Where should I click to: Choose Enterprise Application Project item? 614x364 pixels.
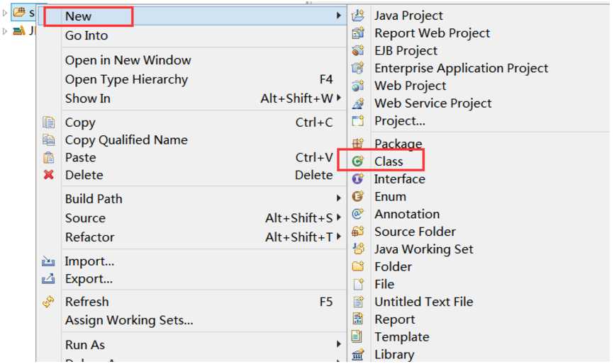click(462, 68)
